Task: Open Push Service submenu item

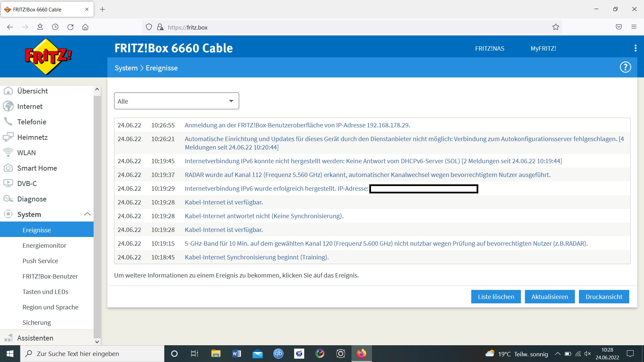Action: click(40, 261)
